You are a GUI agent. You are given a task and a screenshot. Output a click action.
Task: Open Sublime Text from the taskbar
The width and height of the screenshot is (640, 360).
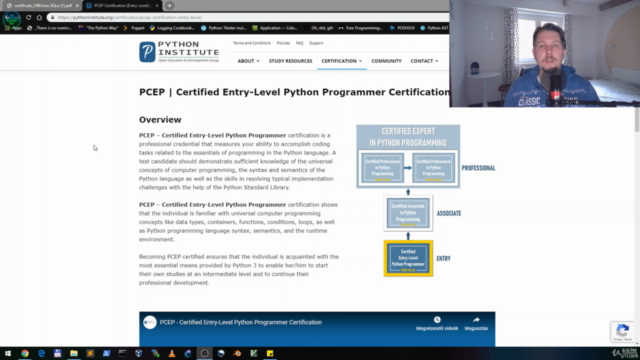(x=90, y=353)
